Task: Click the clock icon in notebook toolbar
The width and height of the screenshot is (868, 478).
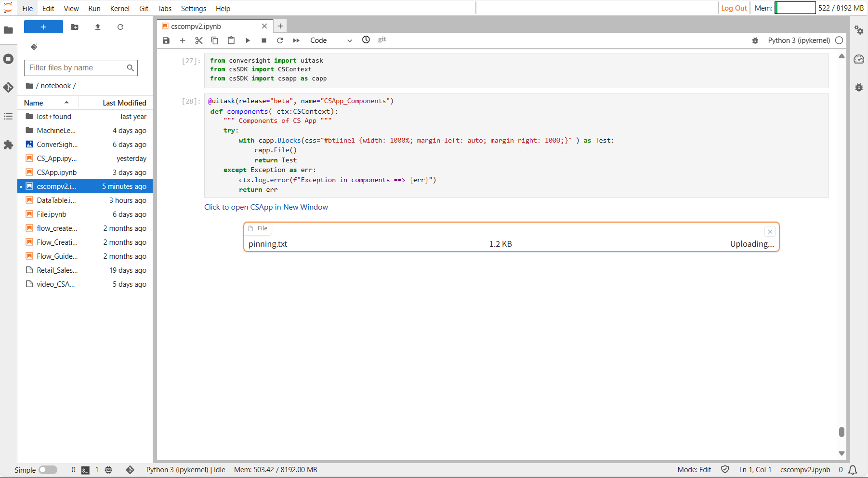Action: [x=366, y=40]
